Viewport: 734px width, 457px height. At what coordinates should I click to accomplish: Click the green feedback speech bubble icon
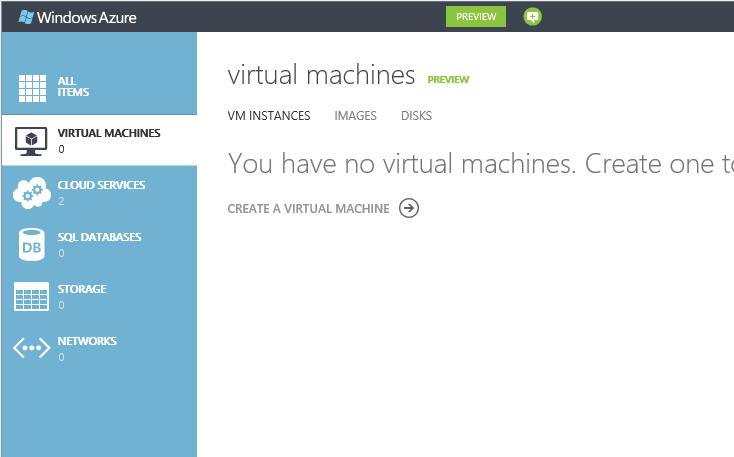[532, 17]
